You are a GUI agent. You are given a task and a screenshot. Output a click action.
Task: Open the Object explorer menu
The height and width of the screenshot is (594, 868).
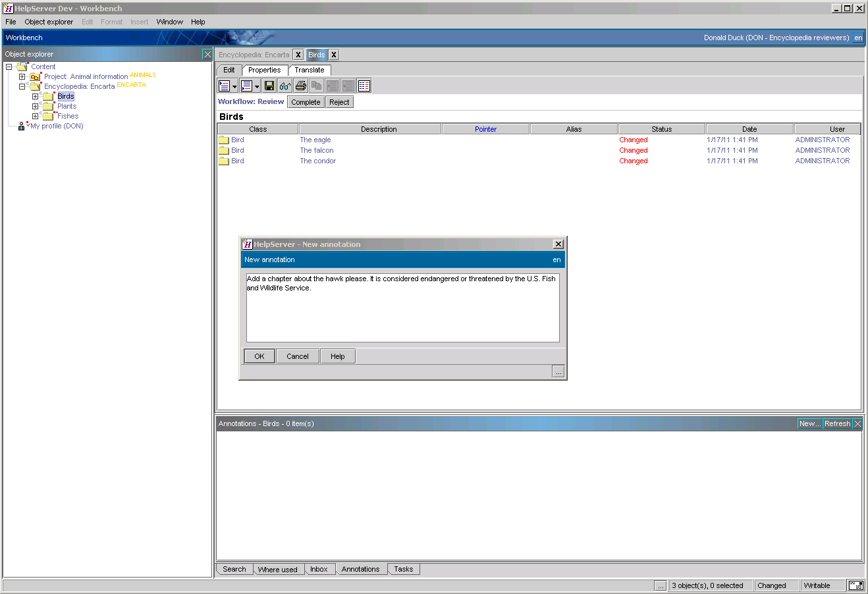click(x=49, y=22)
